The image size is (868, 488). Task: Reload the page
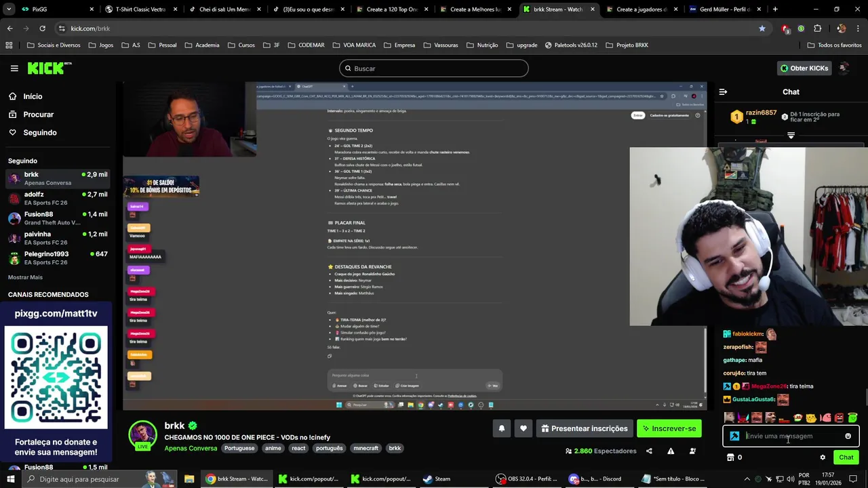coord(42,28)
